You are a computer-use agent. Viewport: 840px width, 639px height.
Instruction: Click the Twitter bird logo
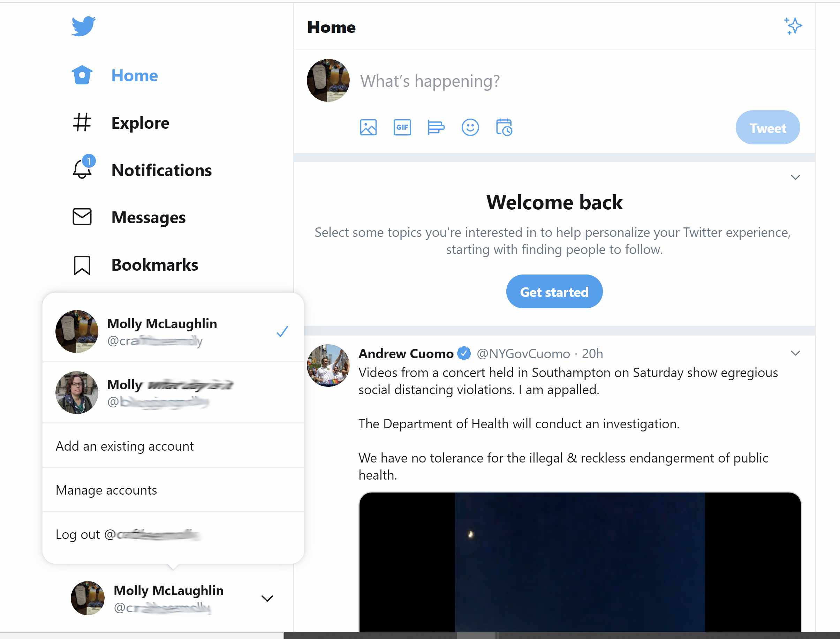click(x=83, y=26)
